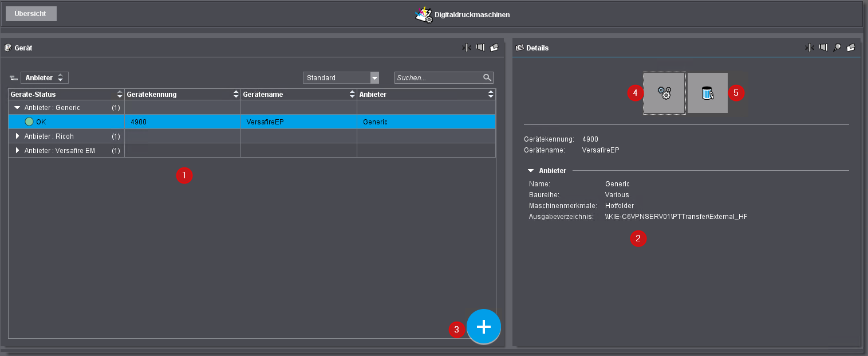868x356 pixels.
Task: Open the Anbieter grouping dropdown
Action: click(45, 77)
